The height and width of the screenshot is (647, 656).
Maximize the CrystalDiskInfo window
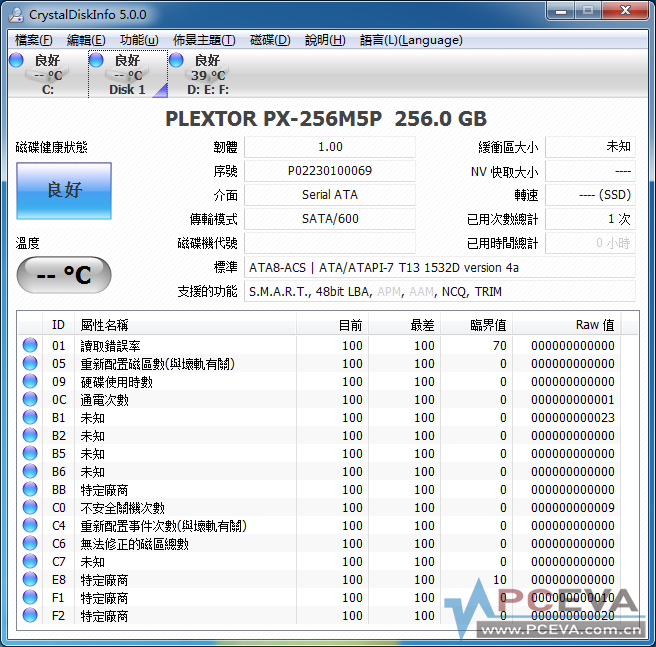[588, 10]
